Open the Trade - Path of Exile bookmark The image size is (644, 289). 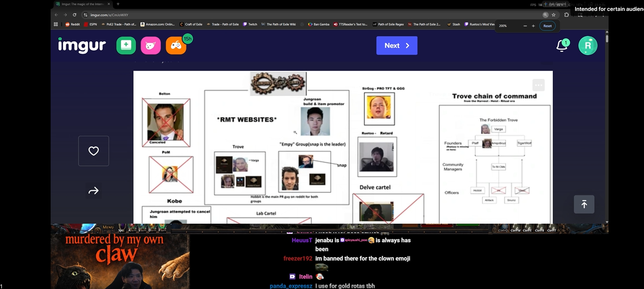(223, 24)
